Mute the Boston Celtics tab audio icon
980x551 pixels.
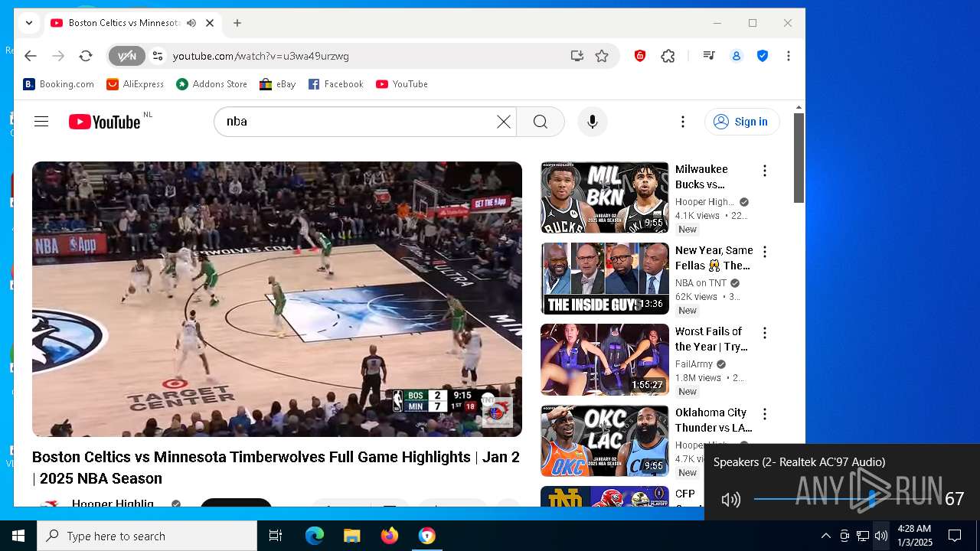pos(191,23)
